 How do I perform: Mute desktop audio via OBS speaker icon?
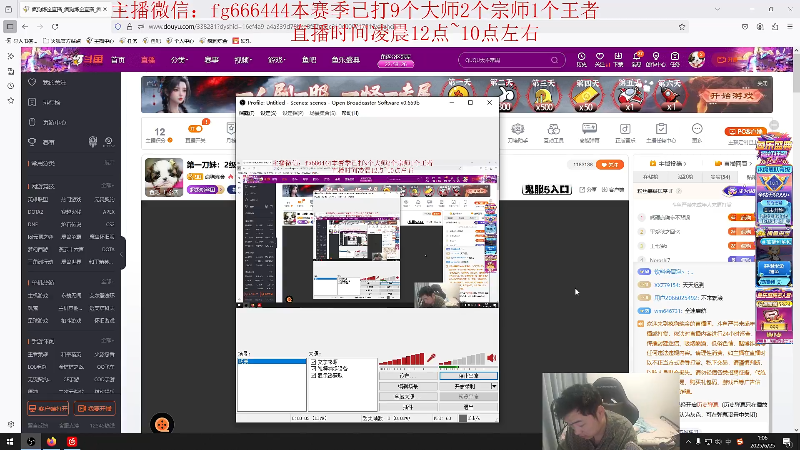point(491,358)
